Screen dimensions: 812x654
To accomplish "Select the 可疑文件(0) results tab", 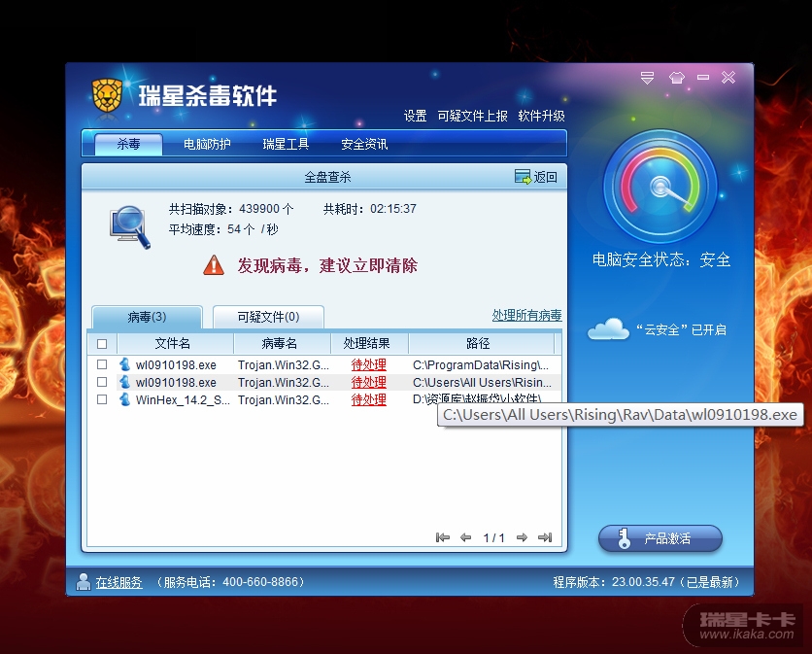I will click(x=268, y=317).
